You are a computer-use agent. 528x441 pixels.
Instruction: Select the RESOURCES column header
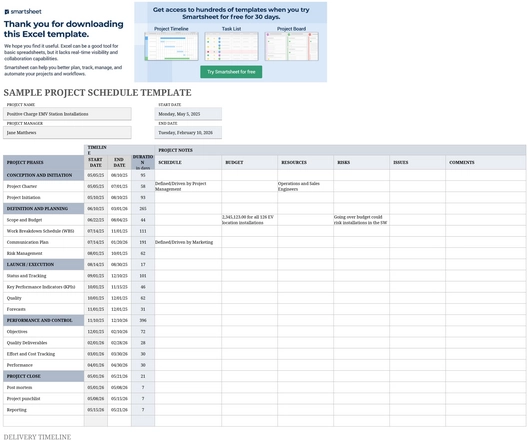click(x=305, y=162)
